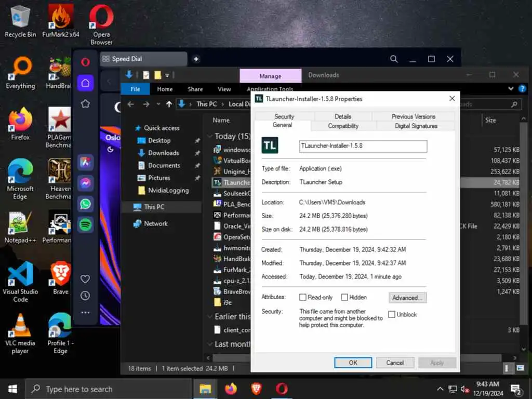Viewport: 532px width, 399px height.
Task: Open Firefox desktop shortcut
Action: coord(20,124)
